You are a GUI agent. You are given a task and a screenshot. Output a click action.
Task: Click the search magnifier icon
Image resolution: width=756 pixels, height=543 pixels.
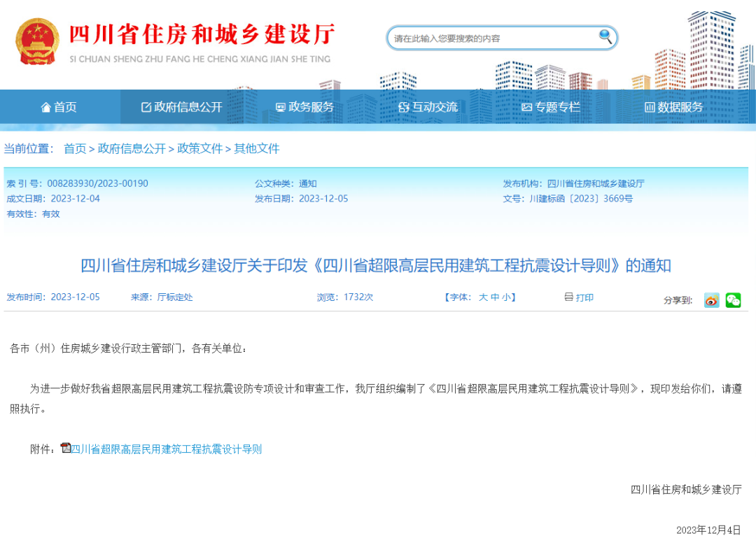(605, 36)
